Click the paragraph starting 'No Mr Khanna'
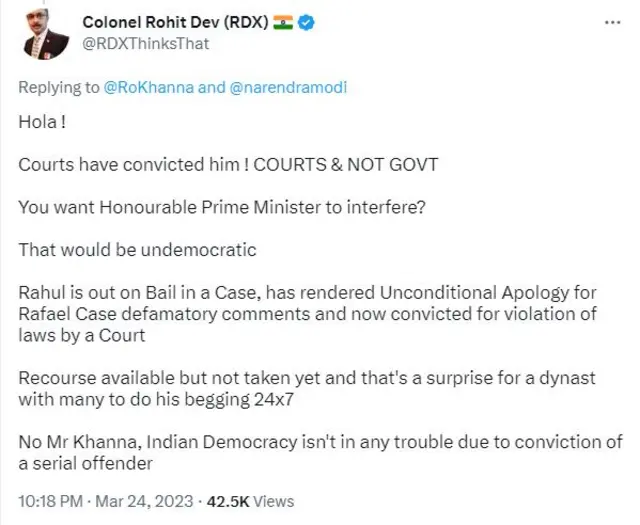 [320, 452]
